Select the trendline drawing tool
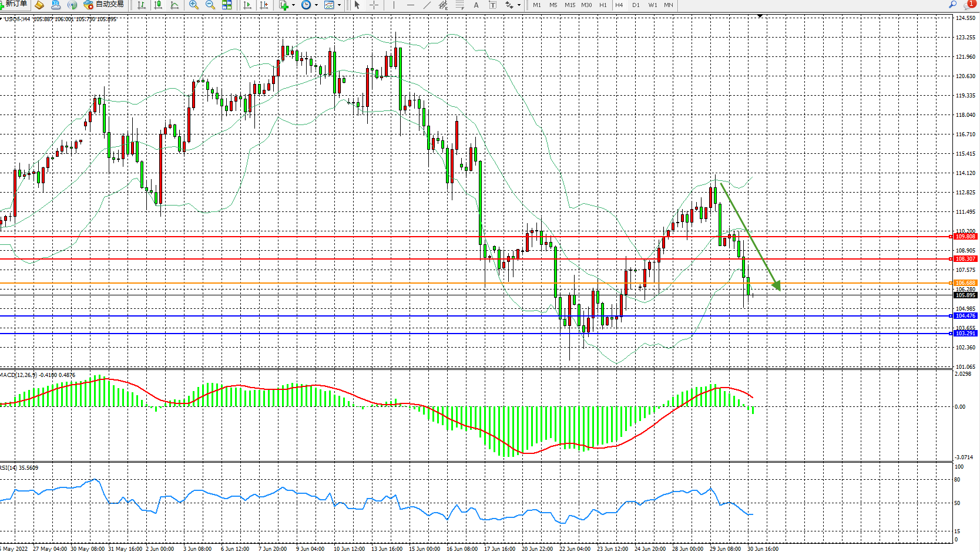Image resolution: width=980 pixels, height=552 pixels. click(427, 5)
